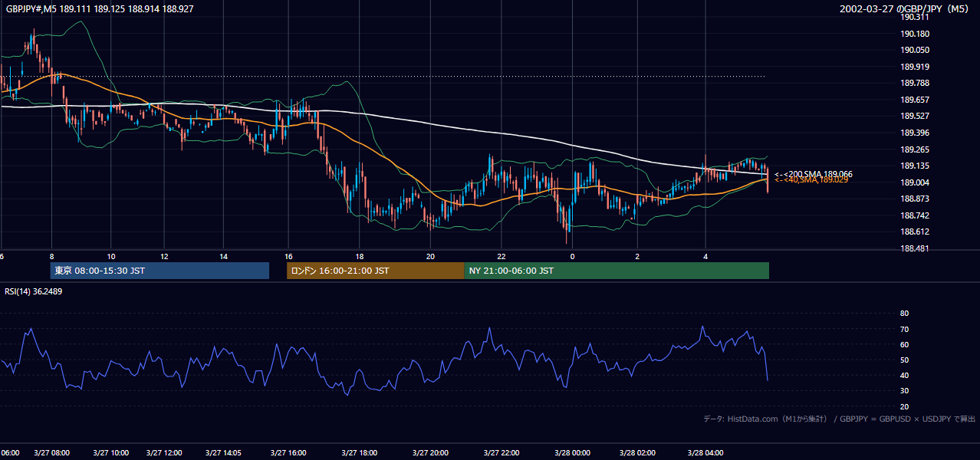Image resolution: width=980 pixels, height=460 pixels.
Task: Click hour label 16 beneath price chart
Action: pyautogui.click(x=288, y=256)
